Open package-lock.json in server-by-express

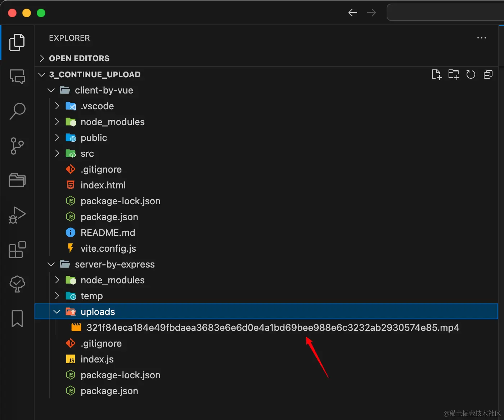[266, 375]
